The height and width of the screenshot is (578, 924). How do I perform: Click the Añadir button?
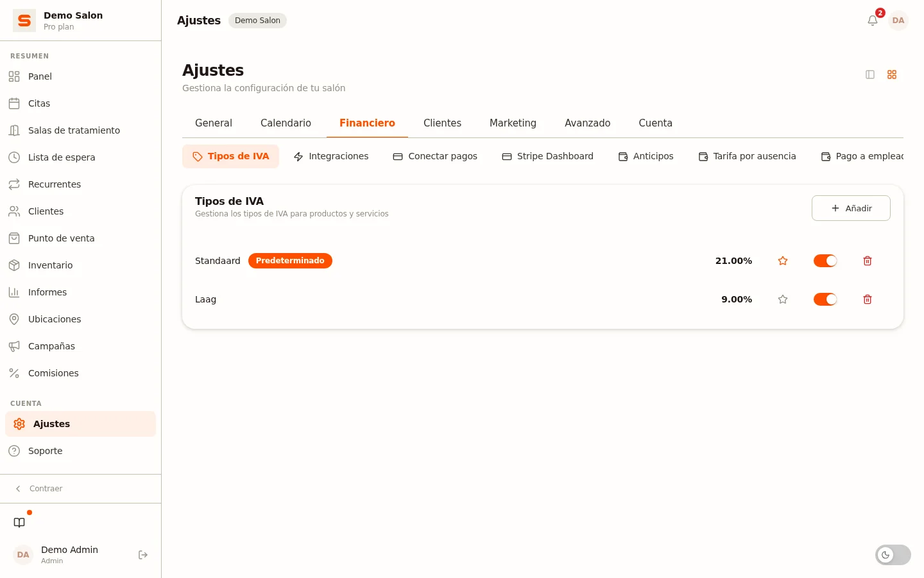pyautogui.click(x=851, y=208)
